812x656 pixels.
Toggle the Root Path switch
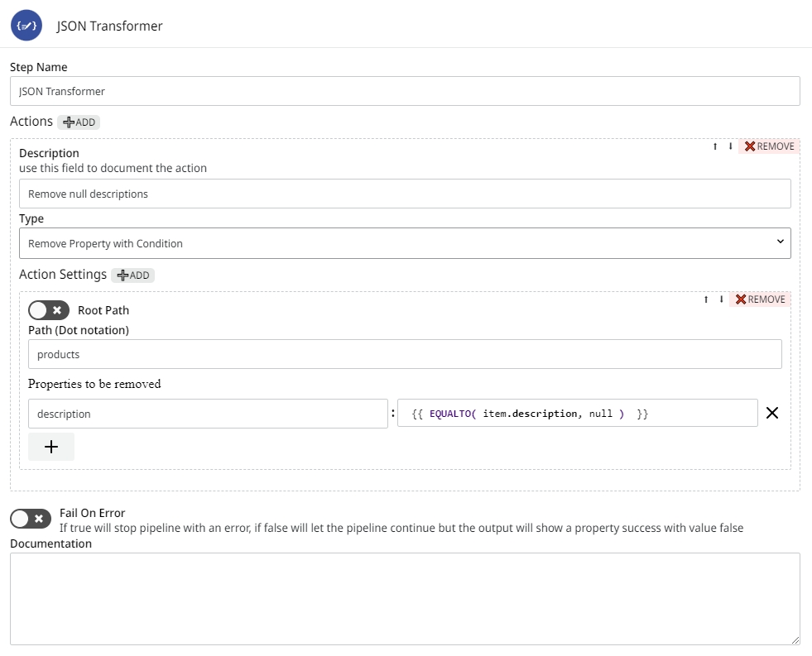tap(49, 310)
